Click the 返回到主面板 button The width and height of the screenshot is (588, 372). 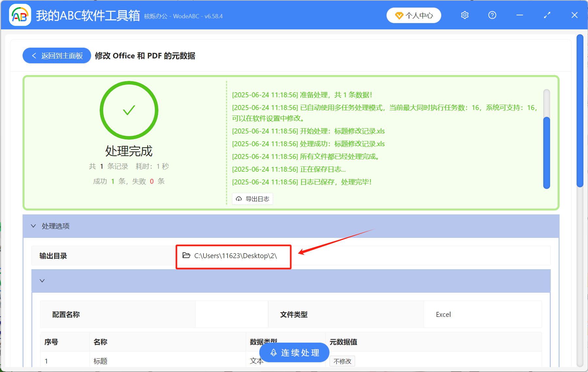[57, 55]
